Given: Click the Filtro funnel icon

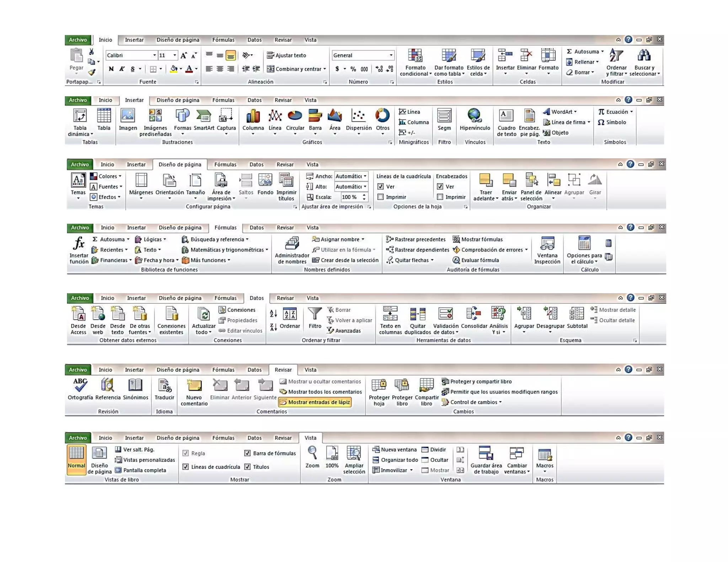Looking at the screenshot, I should [x=315, y=314].
